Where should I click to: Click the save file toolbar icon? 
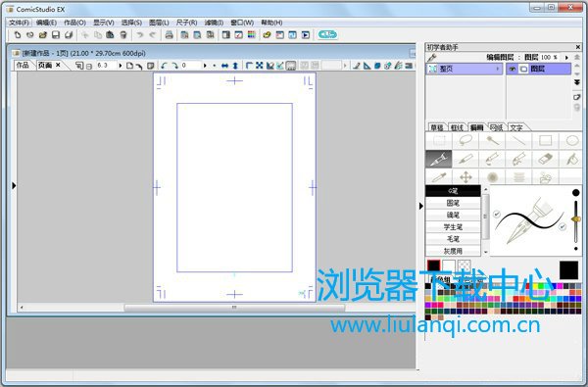56,35
